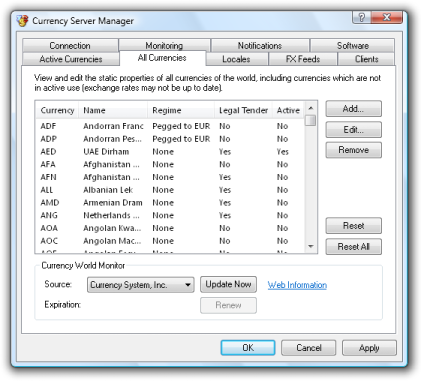Open the Source dropdown (Currency System, Inc.)
The height and width of the screenshot is (381, 421).
(x=140, y=285)
